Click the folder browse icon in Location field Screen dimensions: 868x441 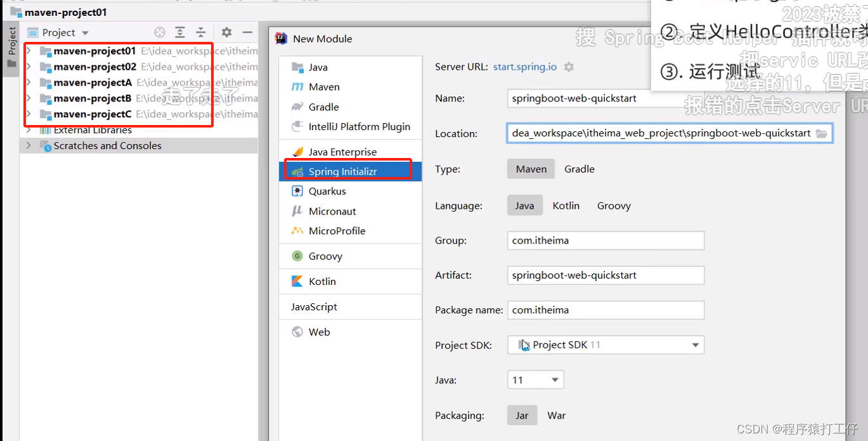point(821,133)
